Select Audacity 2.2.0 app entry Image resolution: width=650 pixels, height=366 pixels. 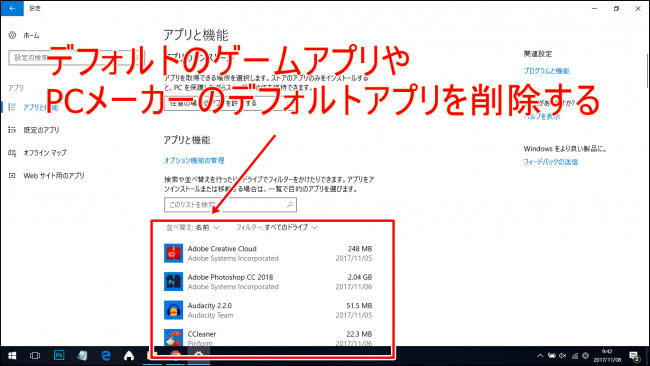pos(268,310)
